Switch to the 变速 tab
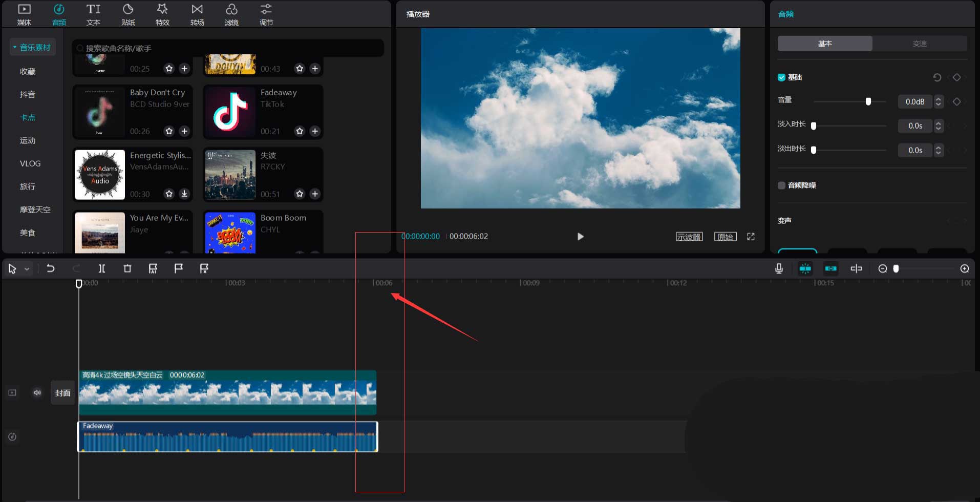Viewport: 980px width, 502px height. point(919,44)
